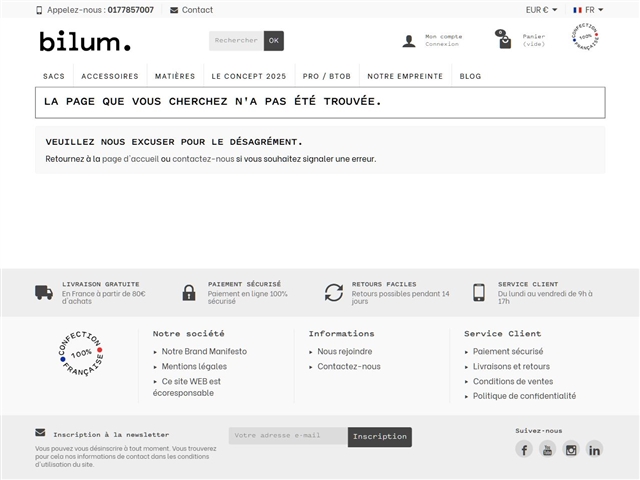Click the Connexion link
Viewport: 640px width, 480px height.
click(x=442, y=44)
